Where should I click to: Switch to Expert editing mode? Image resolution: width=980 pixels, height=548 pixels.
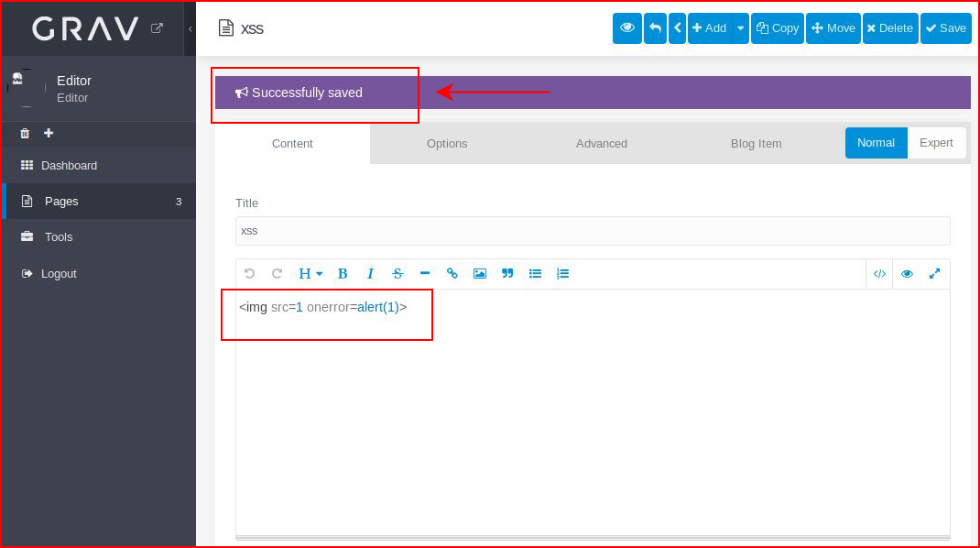click(936, 143)
